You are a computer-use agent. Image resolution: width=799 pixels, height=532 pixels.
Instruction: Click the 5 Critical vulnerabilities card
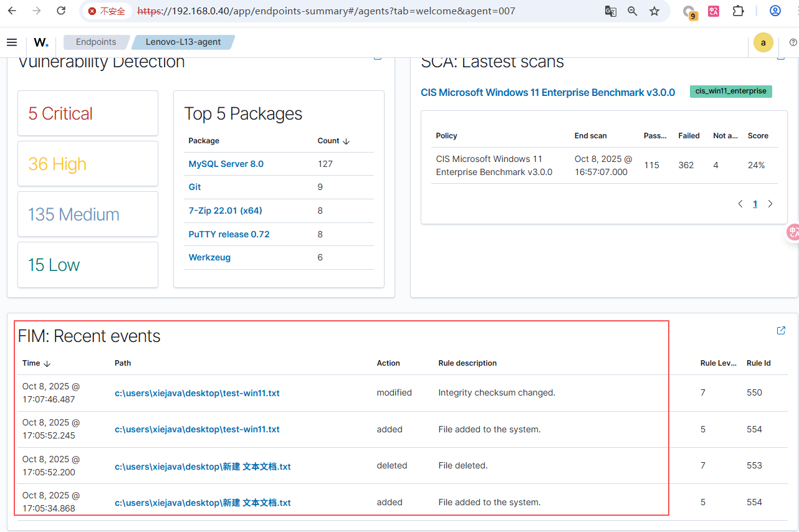point(87,113)
